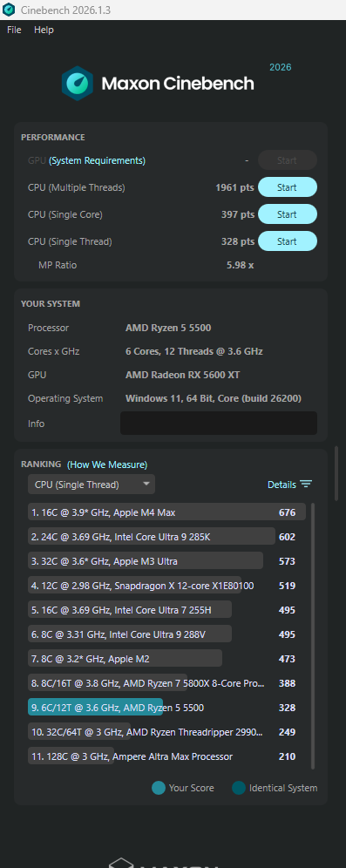Click the Info text field
Screen dimensions: 346x868
pos(219,423)
